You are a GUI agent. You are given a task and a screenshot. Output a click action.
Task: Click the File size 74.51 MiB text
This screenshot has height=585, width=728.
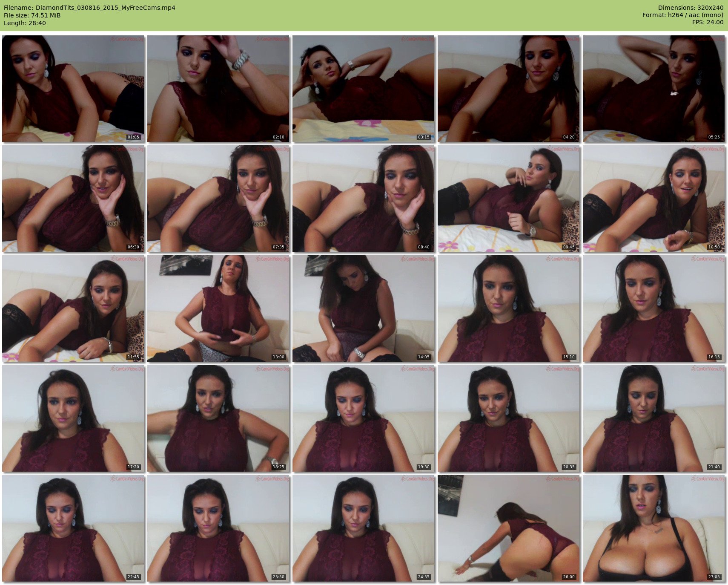click(x=32, y=15)
